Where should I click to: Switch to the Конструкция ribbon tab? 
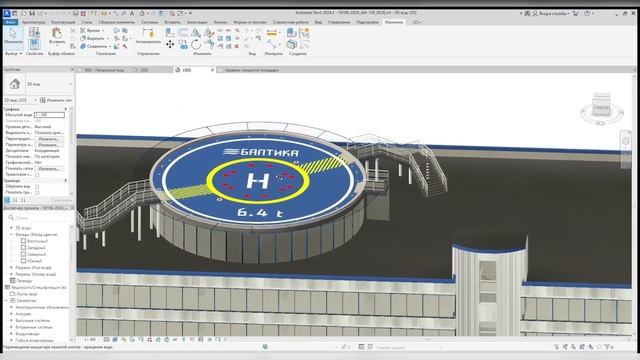coord(63,22)
